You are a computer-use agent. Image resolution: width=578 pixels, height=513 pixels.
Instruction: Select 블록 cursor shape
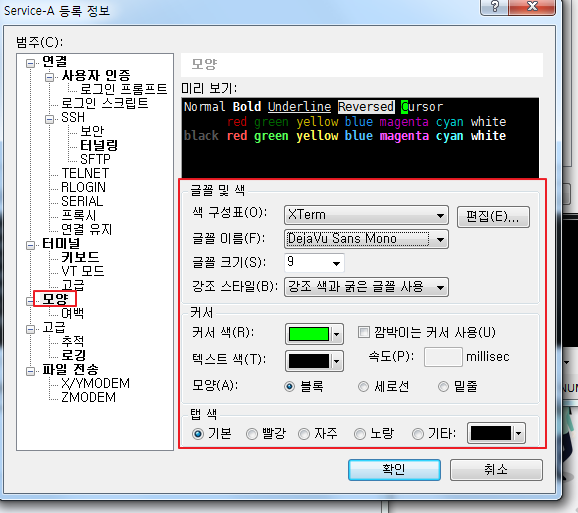click(x=290, y=387)
